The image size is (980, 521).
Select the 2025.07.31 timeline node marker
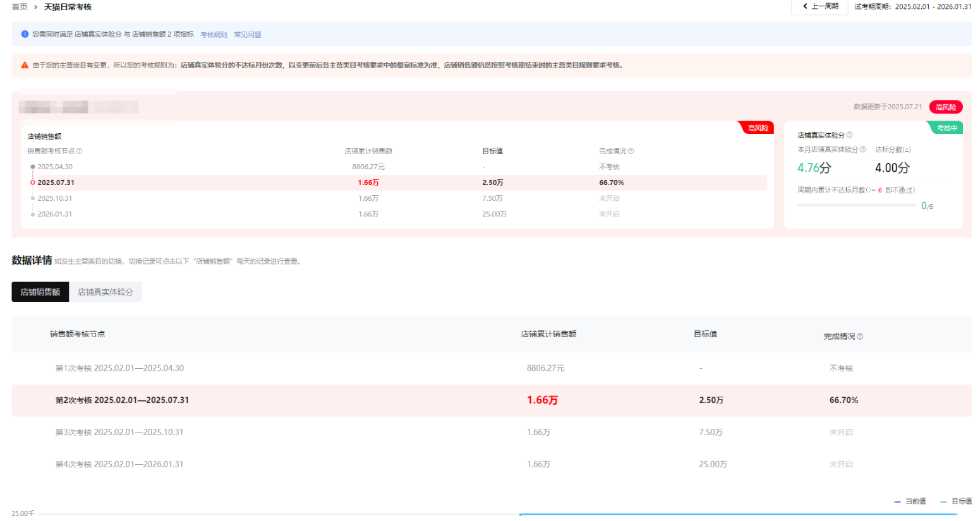pyautogui.click(x=32, y=183)
